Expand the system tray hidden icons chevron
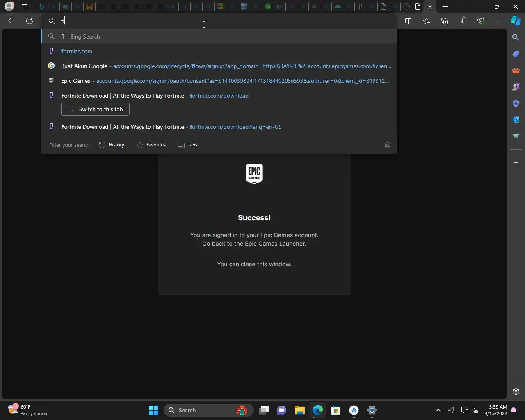This screenshot has width=525, height=420. pyautogui.click(x=438, y=410)
